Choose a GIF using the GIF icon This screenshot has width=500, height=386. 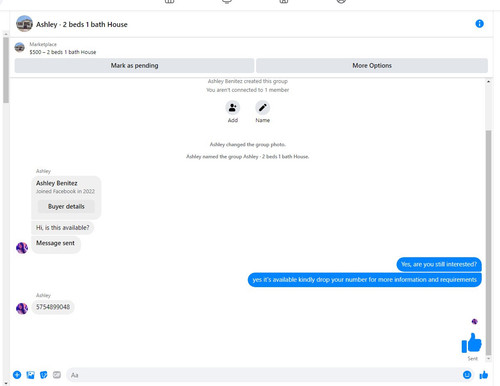coord(57,375)
